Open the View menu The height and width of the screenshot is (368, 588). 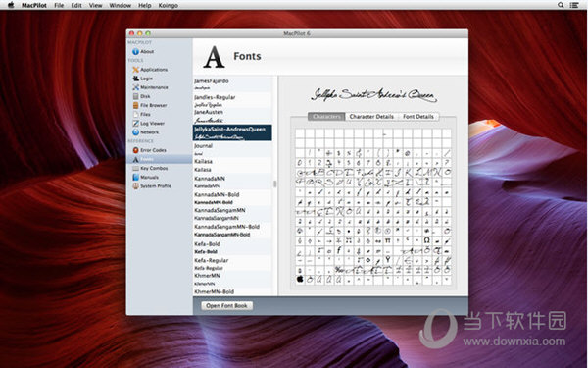[96, 5]
